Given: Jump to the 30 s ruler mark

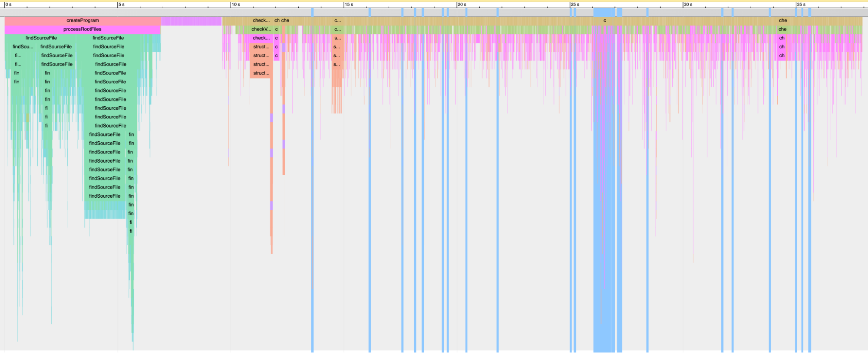Looking at the screenshot, I should (x=688, y=4).
